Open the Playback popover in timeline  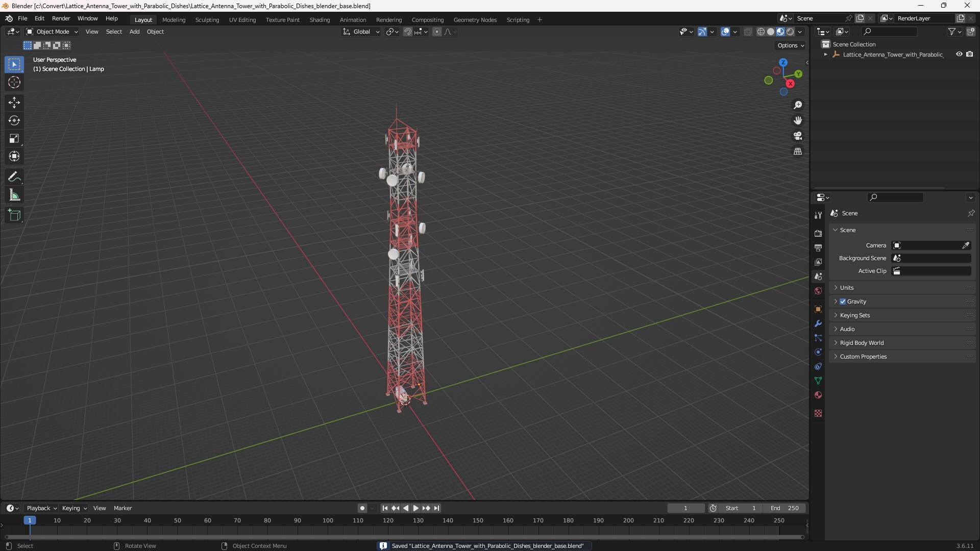coord(41,508)
